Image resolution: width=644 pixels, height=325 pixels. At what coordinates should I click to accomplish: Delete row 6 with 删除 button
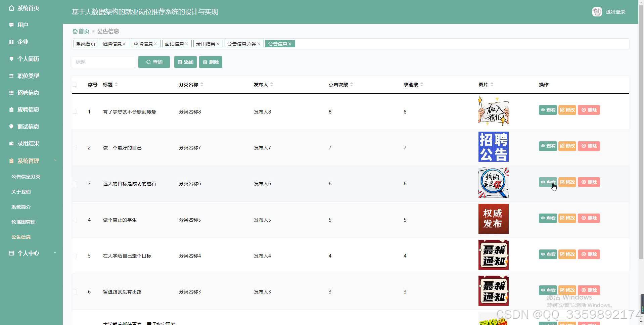(589, 290)
